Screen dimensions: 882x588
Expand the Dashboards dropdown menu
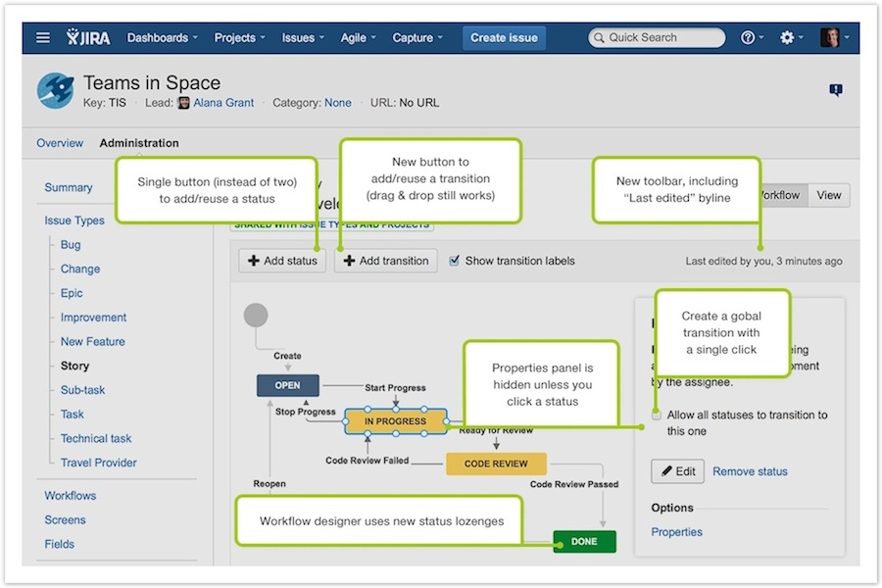162,38
